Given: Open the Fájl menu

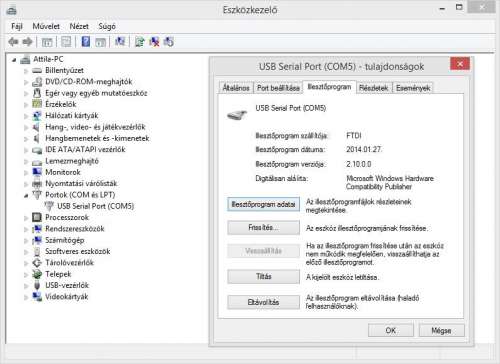Looking at the screenshot, I should point(17,26).
